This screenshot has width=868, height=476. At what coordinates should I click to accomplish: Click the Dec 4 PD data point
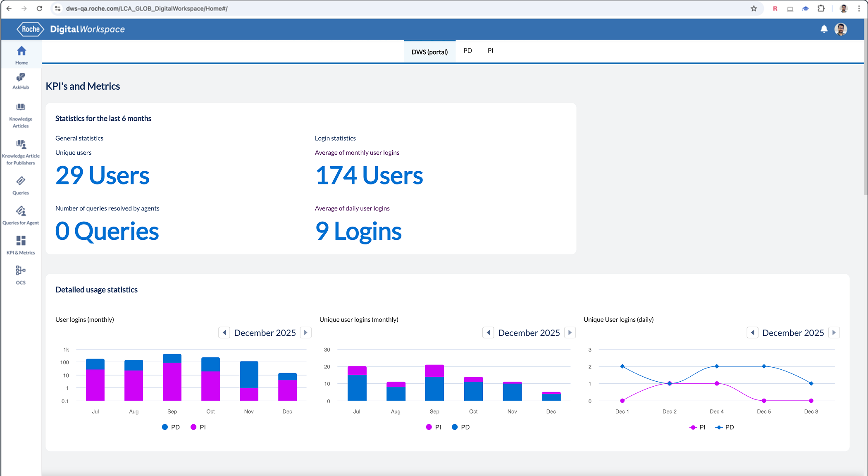click(717, 366)
